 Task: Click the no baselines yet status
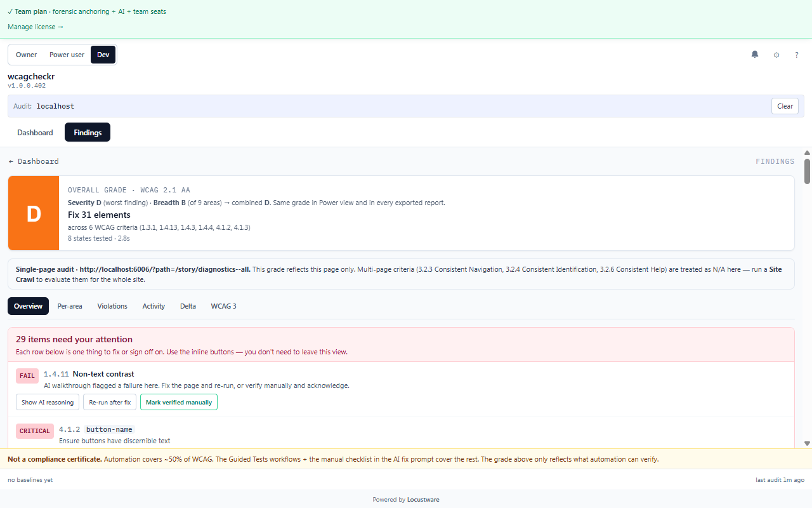coord(30,480)
